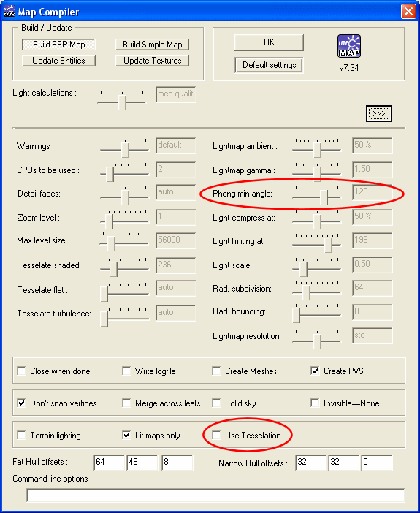This screenshot has width=420, height=513.
Task: Uncheck Don't snap vertices checkbox
Action: click(22, 403)
